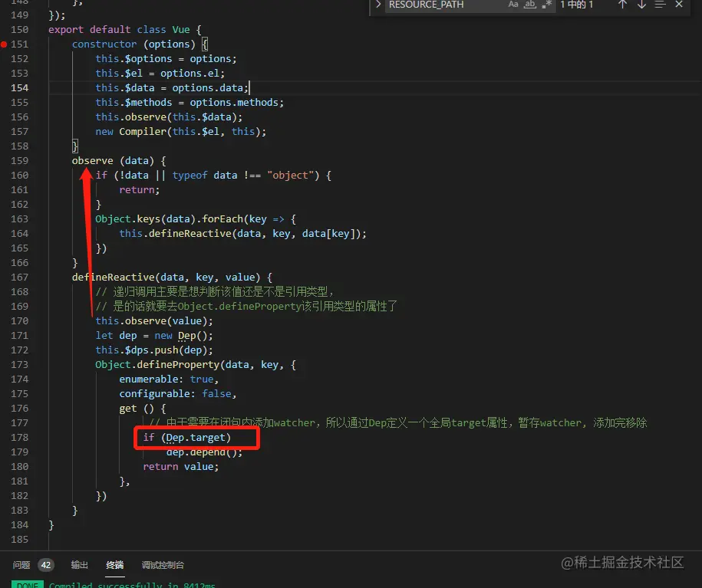Click 'constructor (options)' text
Viewport: 702px width, 588px height.
[x=133, y=44]
